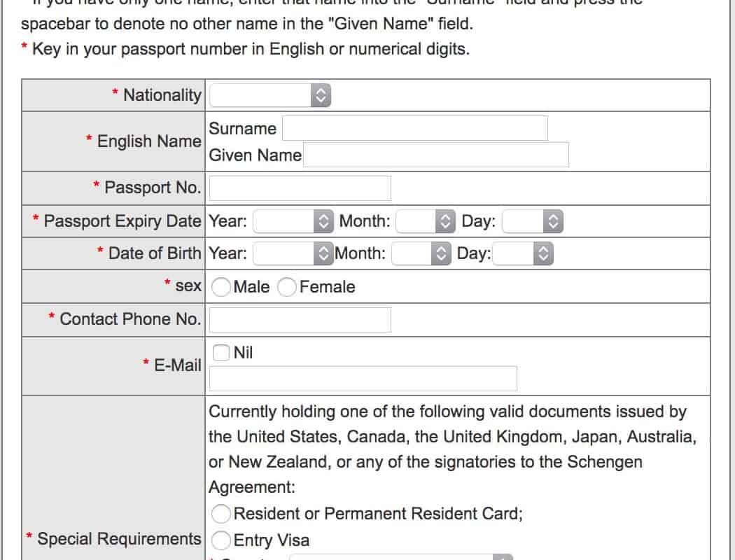The width and height of the screenshot is (735, 560).
Task: Click the Nil label next to checkbox
Action: click(x=243, y=353)
